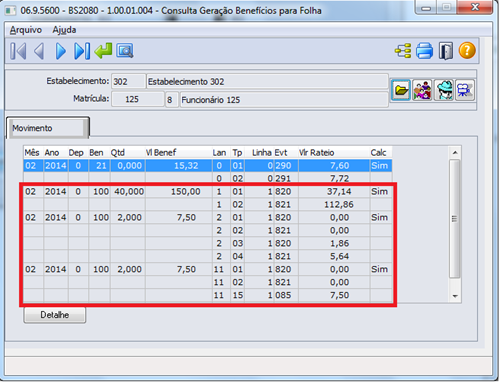
Task: Click the Vlr Rateio column header
Action: coord(317,153)
